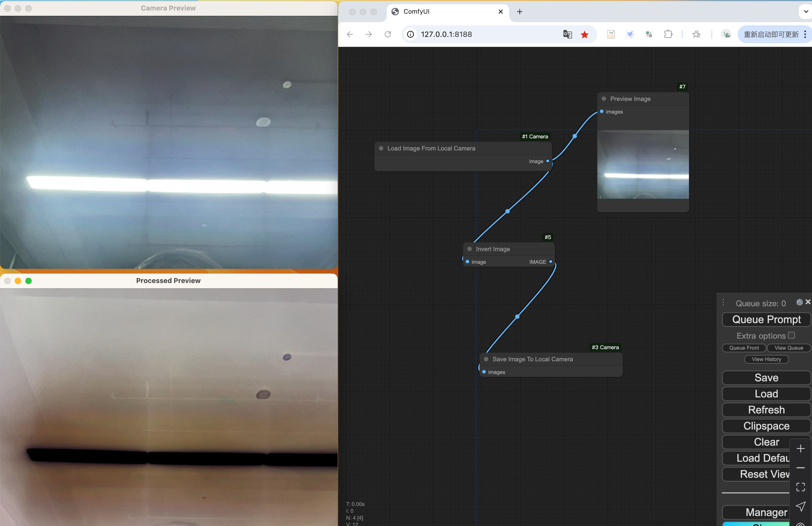The image size is (812, 526).
Task: Click the red bookmark star icon
Action: (x=584, y=35)
